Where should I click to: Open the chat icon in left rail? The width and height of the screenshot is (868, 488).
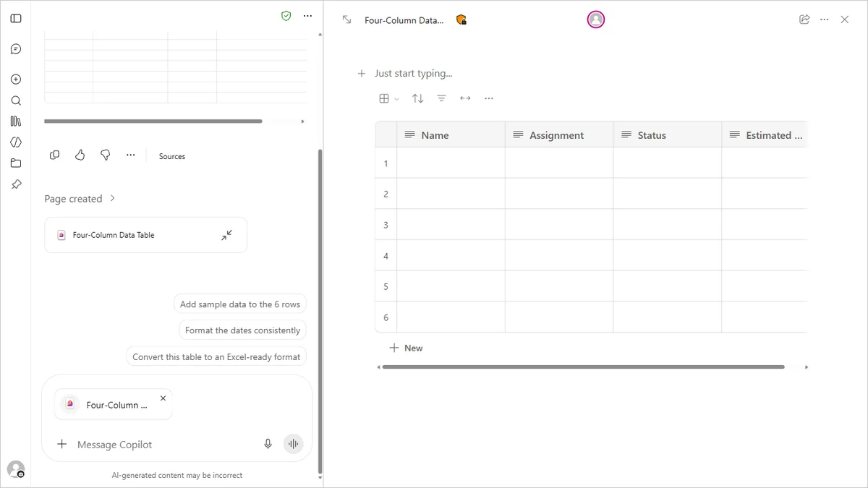coord(16,49)
